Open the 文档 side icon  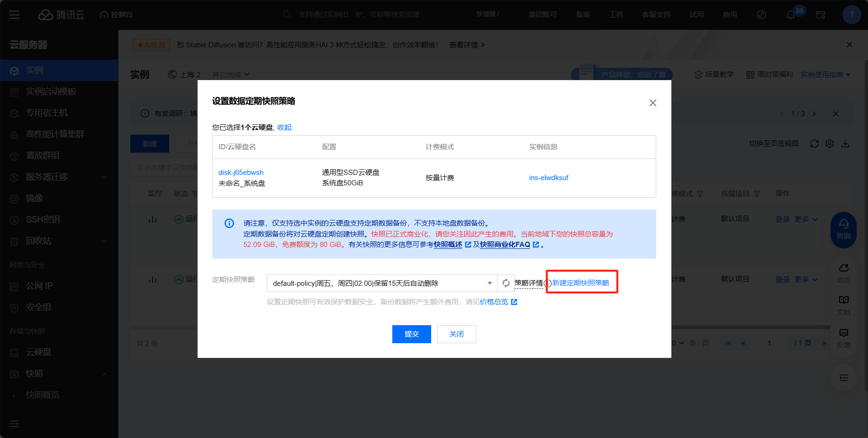(x=843, y=306)
